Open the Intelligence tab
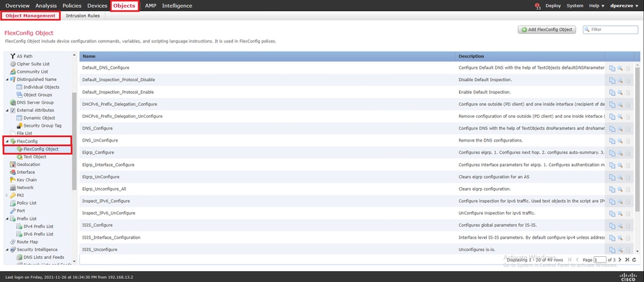 click(x=177, y=6)
